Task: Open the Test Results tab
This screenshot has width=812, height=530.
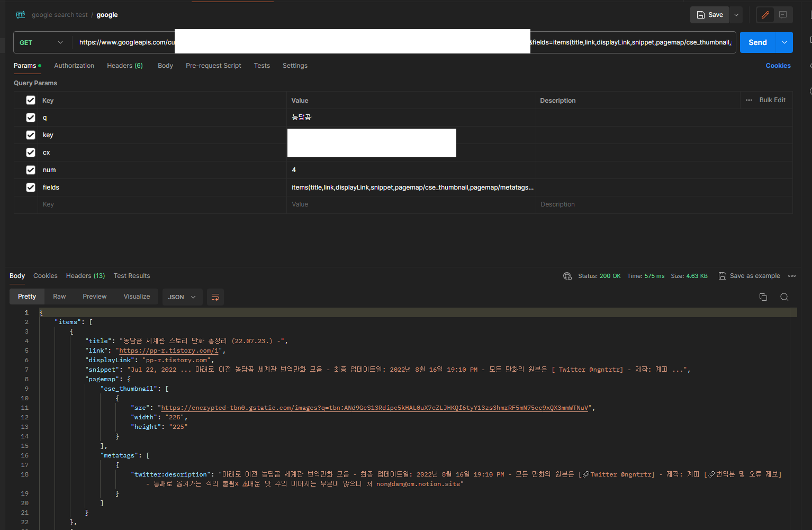Action: click(132, 276)
